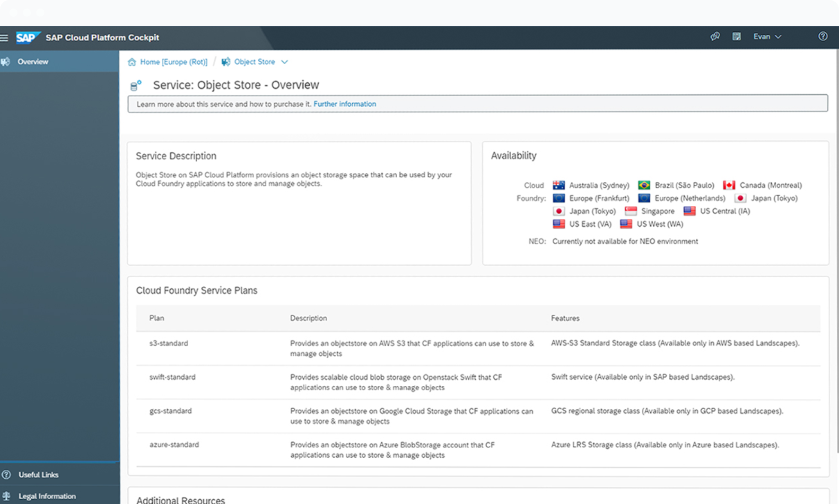Open the Help question mark icon
The height and width of the screenshot is (504, 839).
click(823, 36)
